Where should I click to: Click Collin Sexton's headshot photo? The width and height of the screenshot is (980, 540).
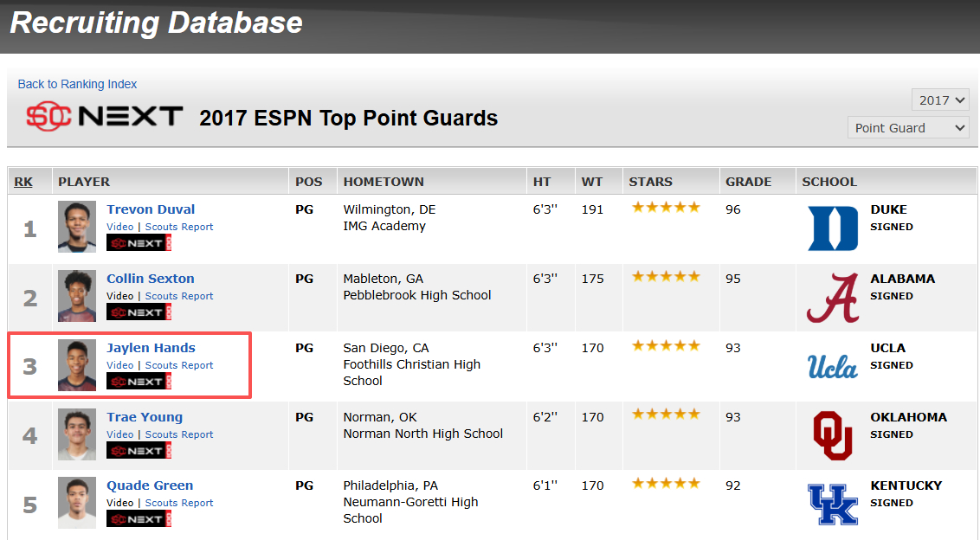tap(77, 296)
